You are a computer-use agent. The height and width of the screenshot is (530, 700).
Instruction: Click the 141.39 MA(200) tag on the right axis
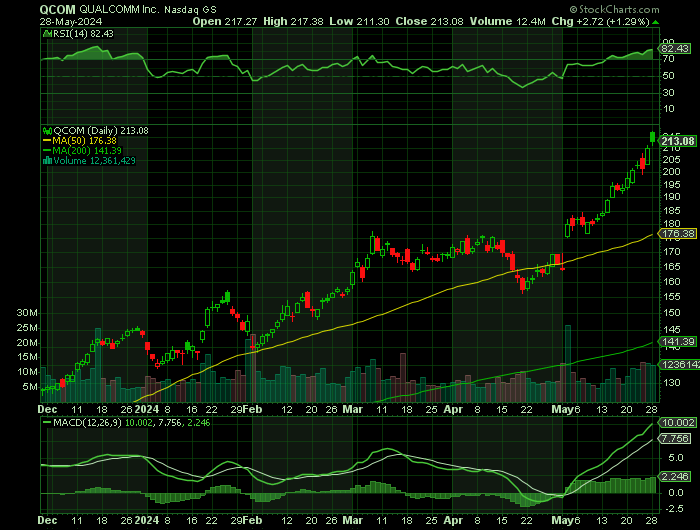(x=678, y=342)
